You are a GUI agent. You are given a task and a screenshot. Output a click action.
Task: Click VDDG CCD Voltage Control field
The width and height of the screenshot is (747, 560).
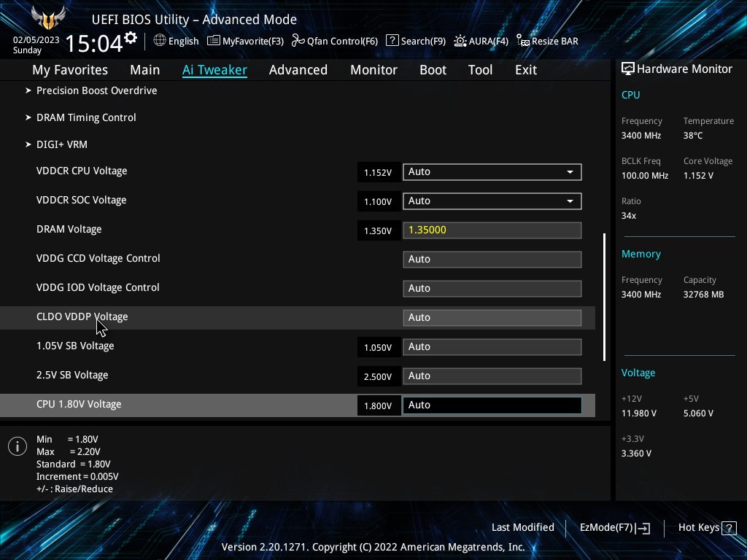pyautogui.click(x=492, y=260)
